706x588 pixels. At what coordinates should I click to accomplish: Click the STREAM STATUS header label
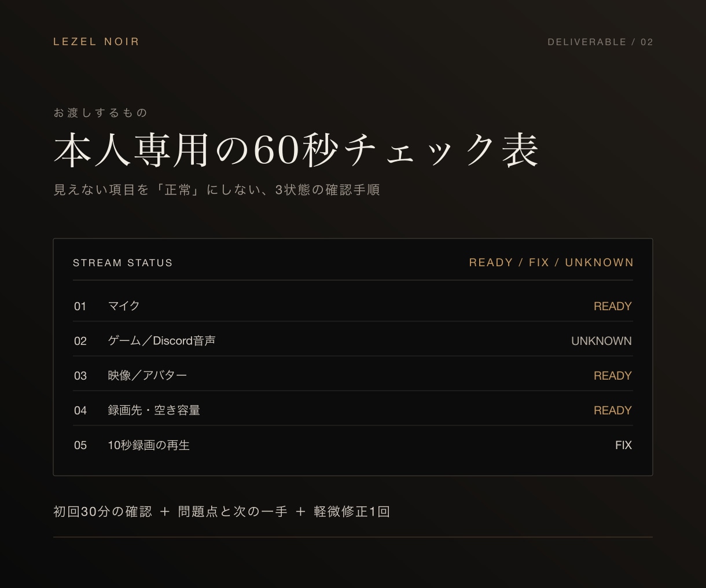[x=123, y=263]
